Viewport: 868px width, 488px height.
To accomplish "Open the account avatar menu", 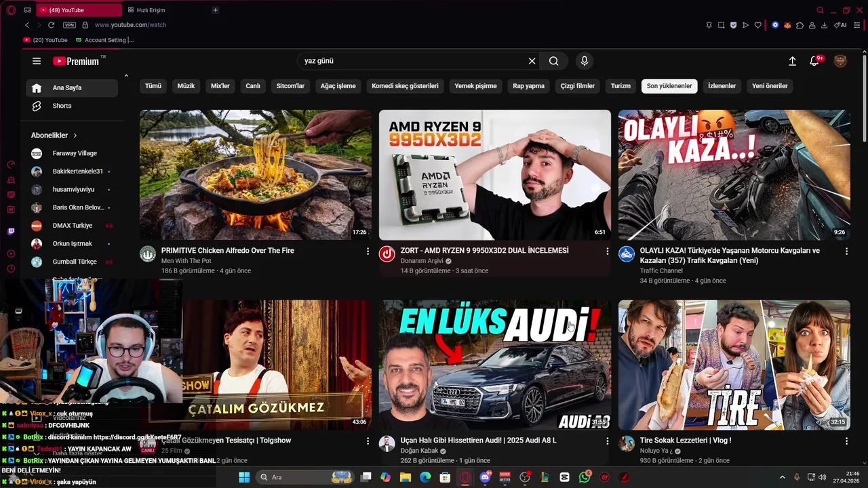I will pos(840,61).
